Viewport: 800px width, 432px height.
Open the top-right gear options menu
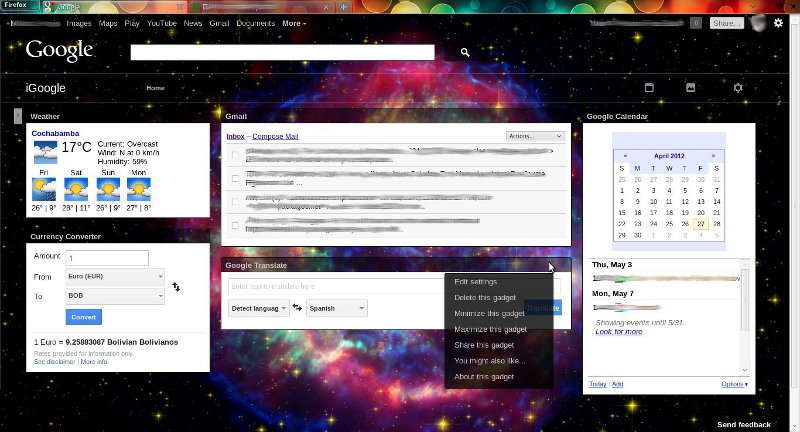778,23
